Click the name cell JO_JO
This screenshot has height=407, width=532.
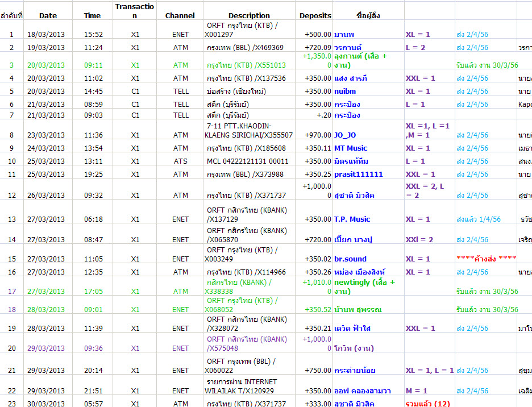coord(368,130)
